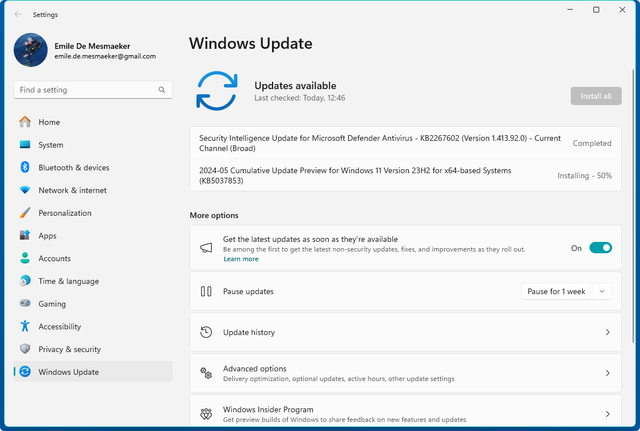Click the Accessibility figure icon

click(x=25, y=326)
